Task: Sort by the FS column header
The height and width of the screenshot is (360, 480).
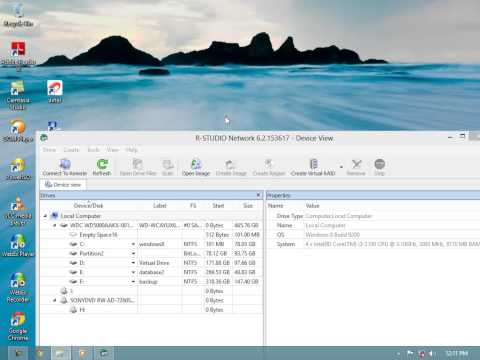Action: pyautogui.click(x=193, y=206)
